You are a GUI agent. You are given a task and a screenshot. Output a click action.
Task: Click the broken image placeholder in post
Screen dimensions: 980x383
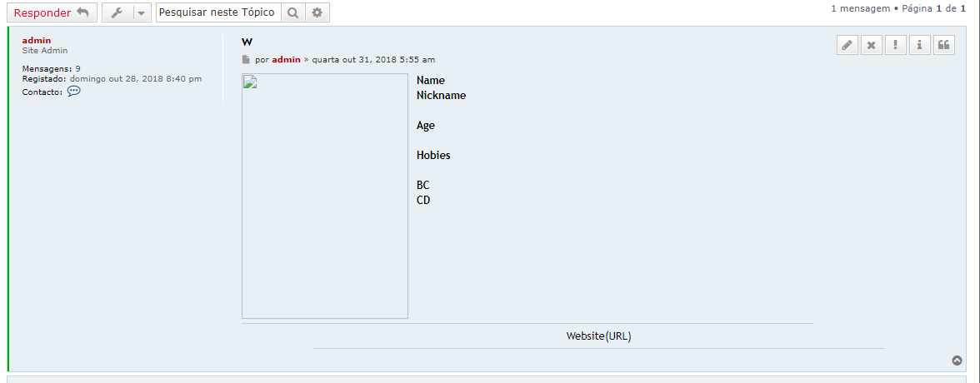pyautogui.click(x=324, y=196)
